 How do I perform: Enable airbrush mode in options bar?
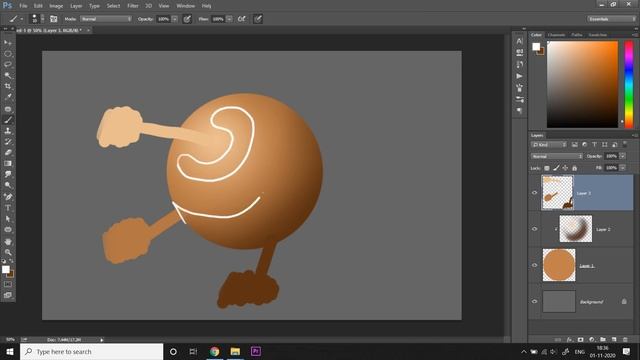click(x=242, y=19)
